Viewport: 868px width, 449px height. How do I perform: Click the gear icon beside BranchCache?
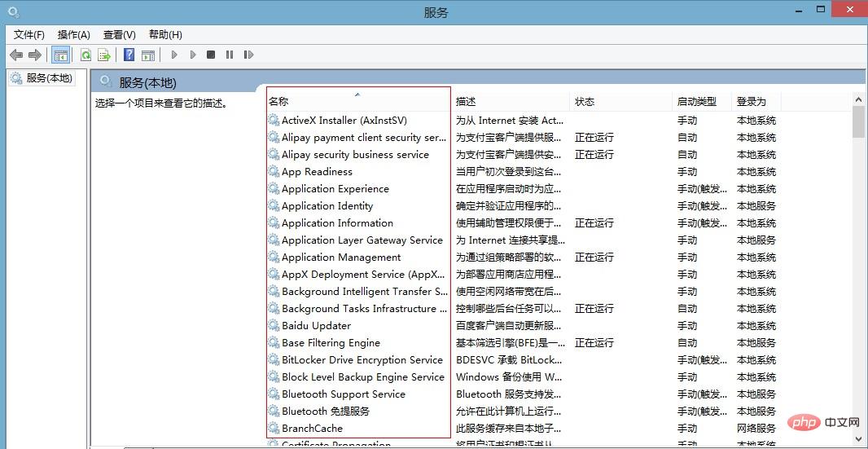pos(274,428)
